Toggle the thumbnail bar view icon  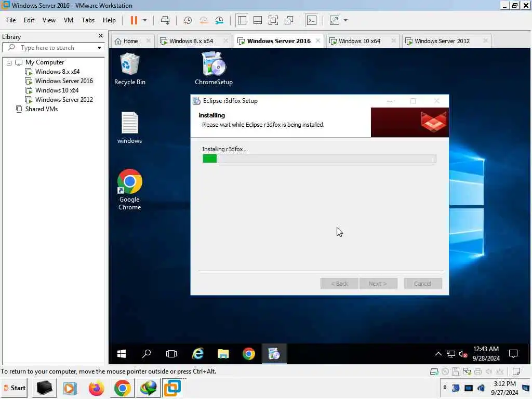click(258, 20)
